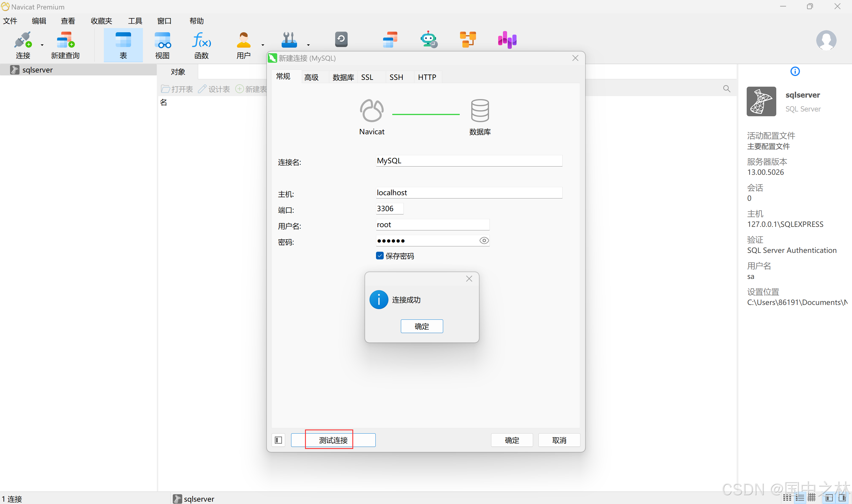Click the red-and-blue tables query icon
This screenshot has width=852, height=504.
click(x=390, y=40)
